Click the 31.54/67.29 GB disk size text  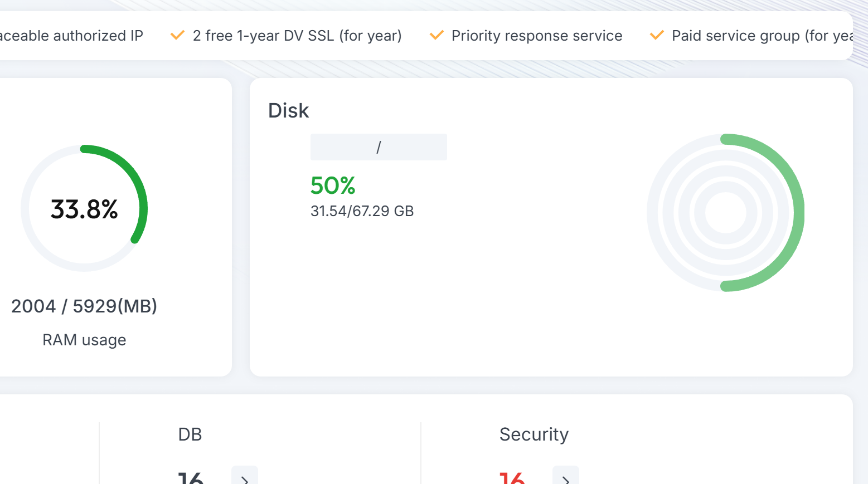coord(362,211)
